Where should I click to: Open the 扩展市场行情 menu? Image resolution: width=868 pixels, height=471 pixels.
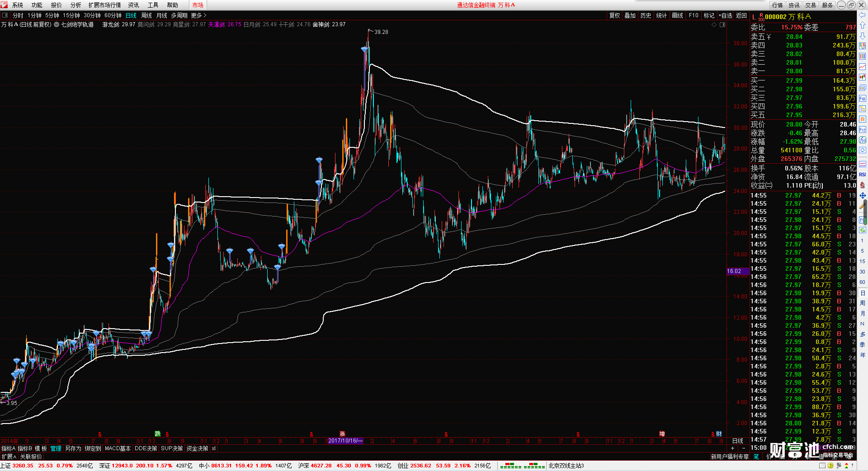pos(105,5)
